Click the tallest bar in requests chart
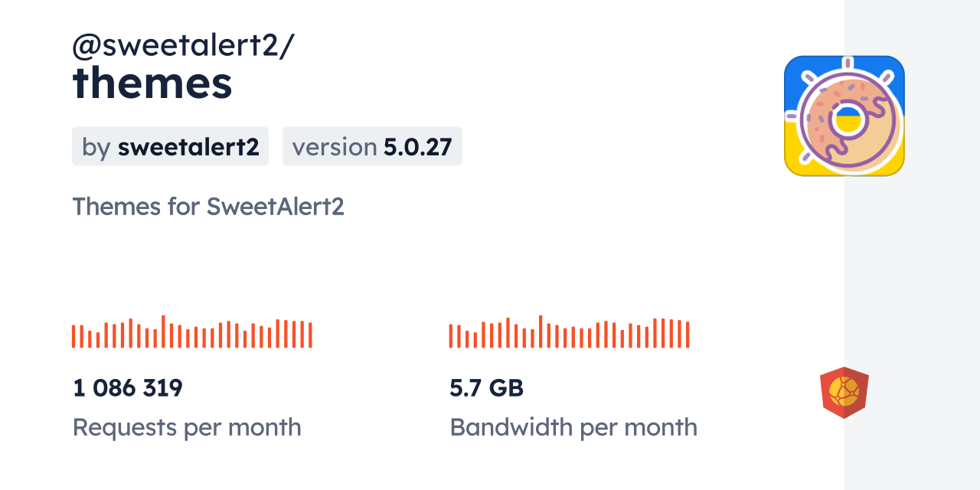980x490 pixels. (163, 332)
